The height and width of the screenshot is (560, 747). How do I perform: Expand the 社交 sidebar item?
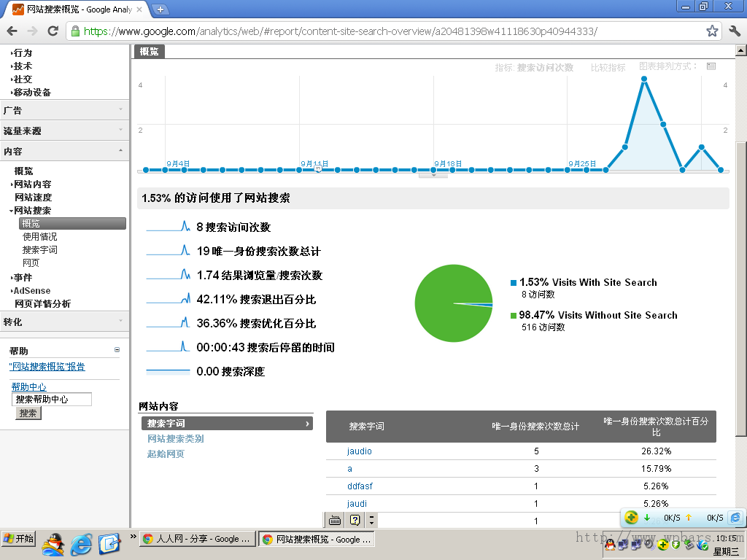(22, 79)
